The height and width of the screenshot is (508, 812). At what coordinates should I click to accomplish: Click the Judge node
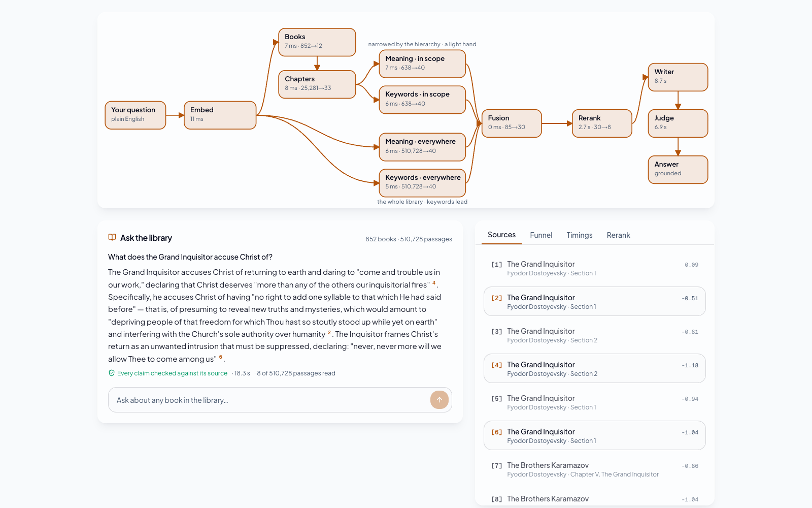click(678, 123)
